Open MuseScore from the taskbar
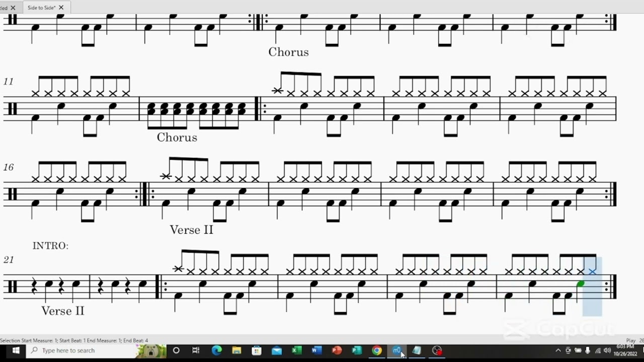Screen dimensions: 644x362 click(397, 350)
